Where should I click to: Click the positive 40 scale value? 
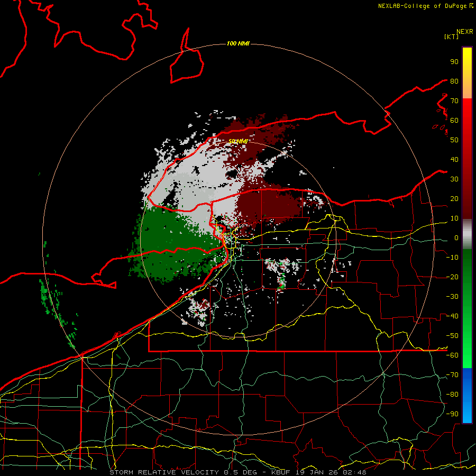pos(454,160)
